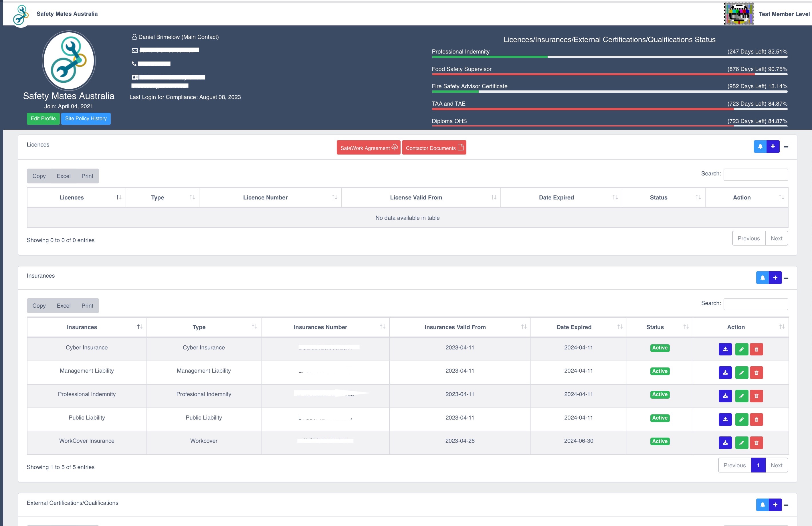Image resolution: width=812 pixels, height=526 pixels.
Task: Collapse External Certifications/Qualifications panel
Action: click(786, 505)
